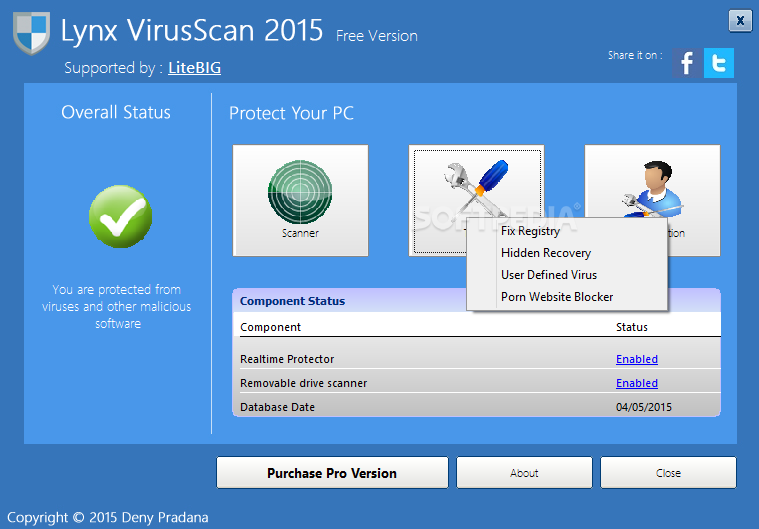Close the window with the X button
Viewport: 759px width, 529px height.
(740, 21)
